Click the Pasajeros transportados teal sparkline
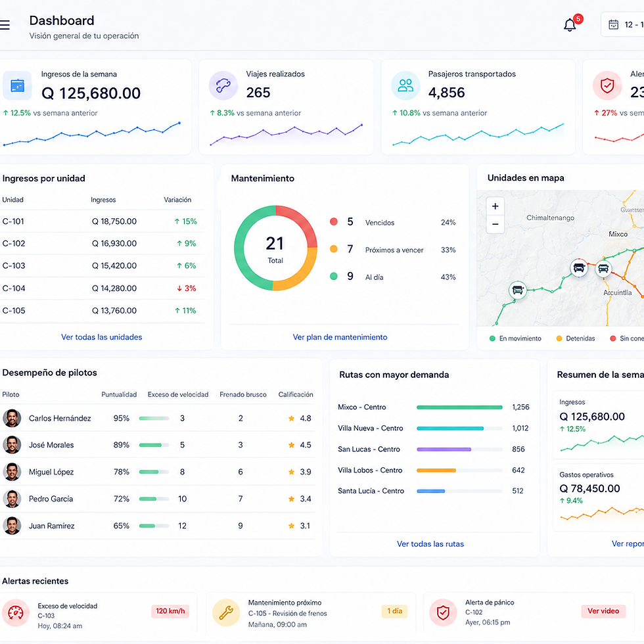 pyautogui.click(x=478, y=134)
